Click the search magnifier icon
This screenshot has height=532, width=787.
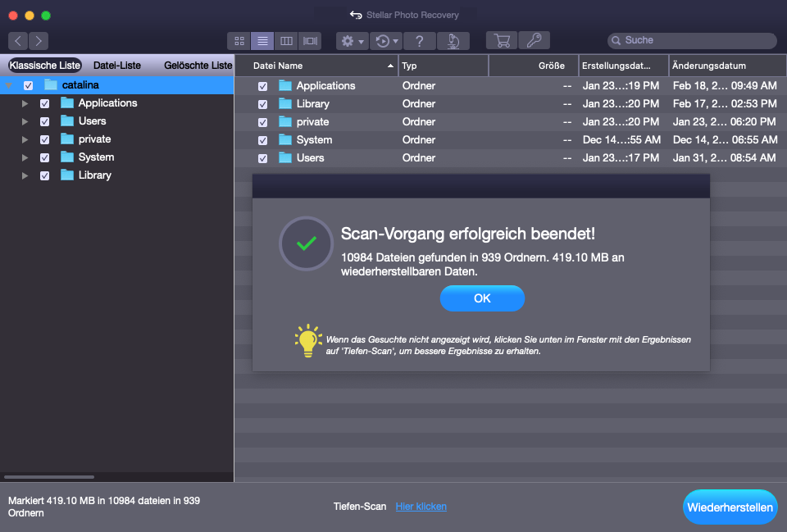[x=616, y=41]
